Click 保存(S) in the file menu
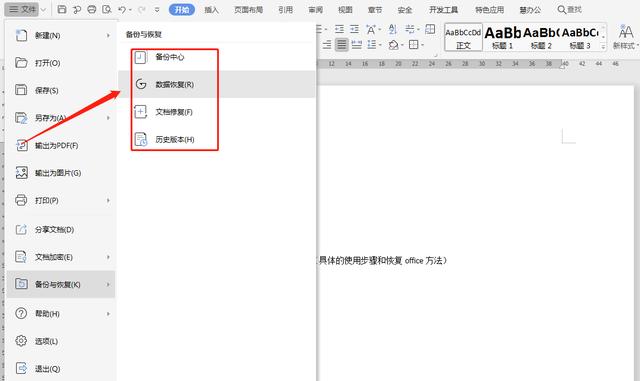This screenshot has height=381, width=640. click(x=60, y=90)
